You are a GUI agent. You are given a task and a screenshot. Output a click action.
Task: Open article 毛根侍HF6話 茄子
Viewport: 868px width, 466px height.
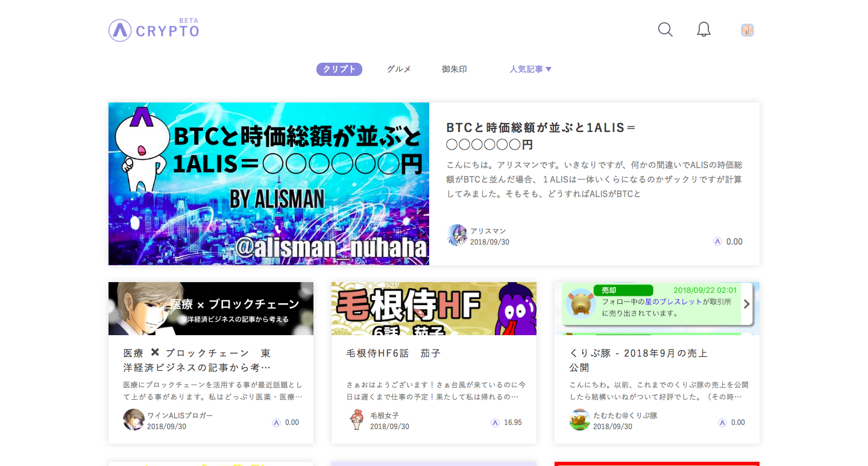pos(393,353)
